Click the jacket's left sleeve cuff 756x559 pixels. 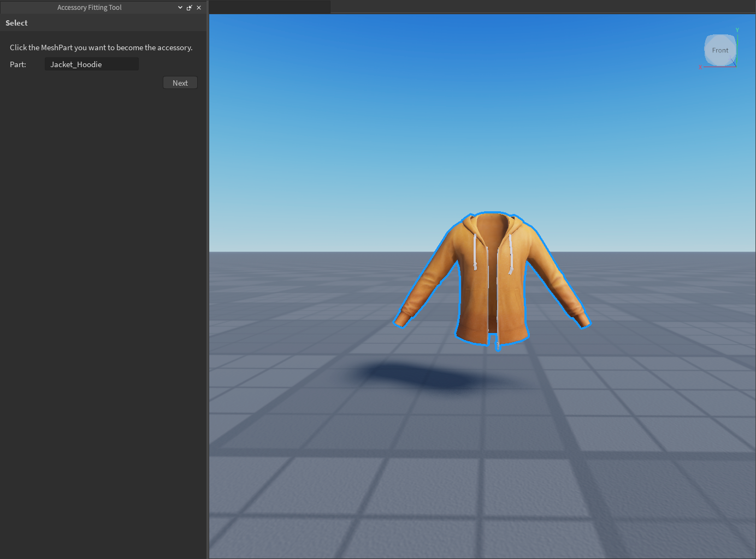click(403, 320)
